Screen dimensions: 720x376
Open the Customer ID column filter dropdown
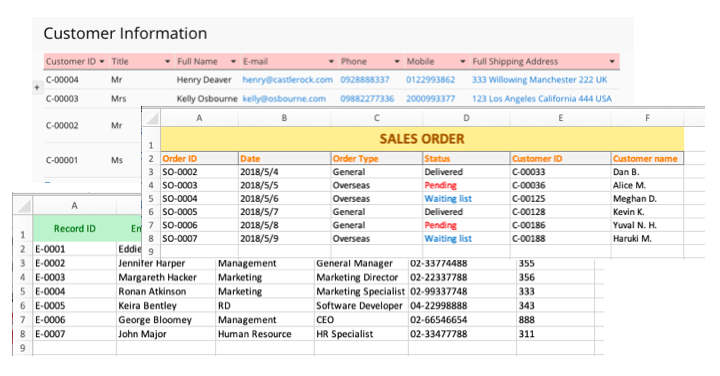(x=101, y=62)
